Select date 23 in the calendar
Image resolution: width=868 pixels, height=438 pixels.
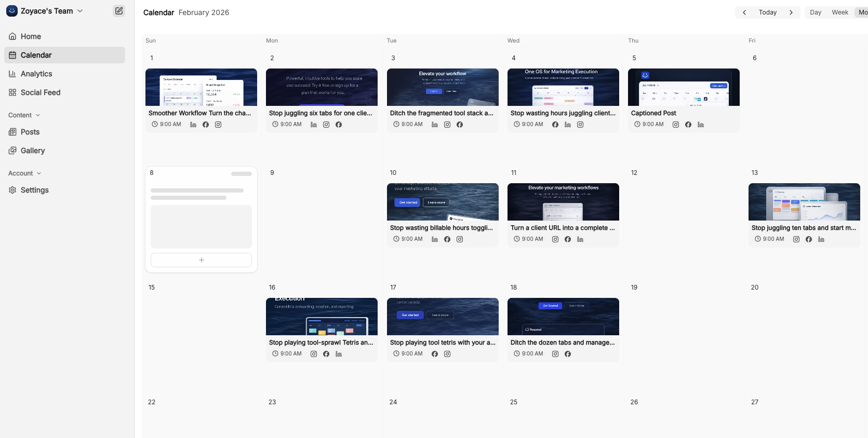[x=272, y=402]
